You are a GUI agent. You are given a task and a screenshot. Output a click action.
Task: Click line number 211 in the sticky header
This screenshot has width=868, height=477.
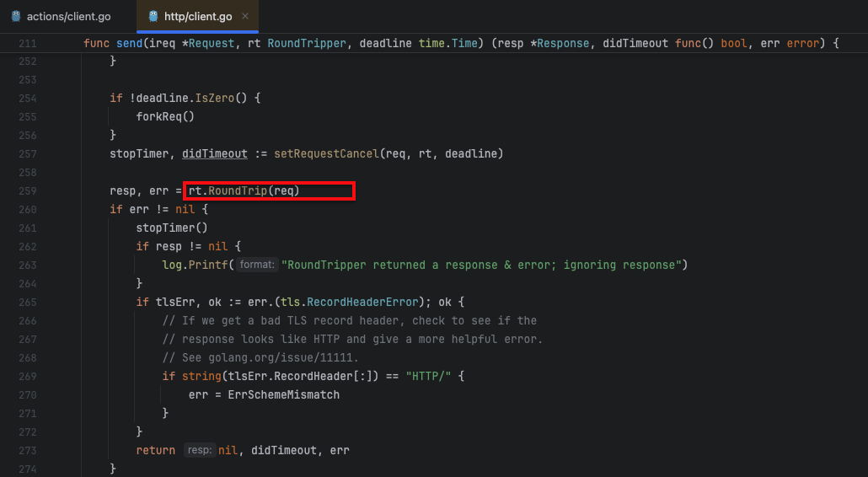click(x=27, y=43)
